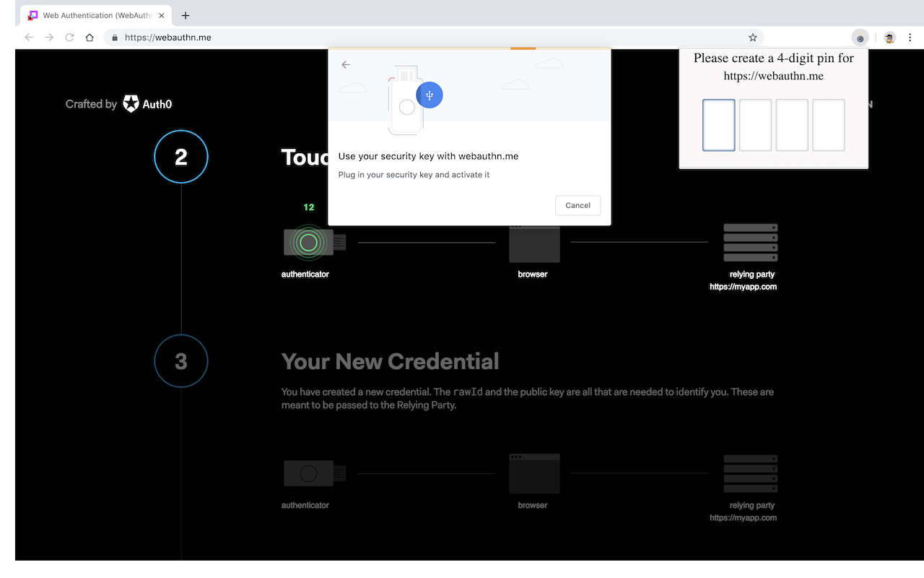Viewport: 924px width, 578px height.
Task: Click the 'Your New Credential' heading
Action: point(390,361)
